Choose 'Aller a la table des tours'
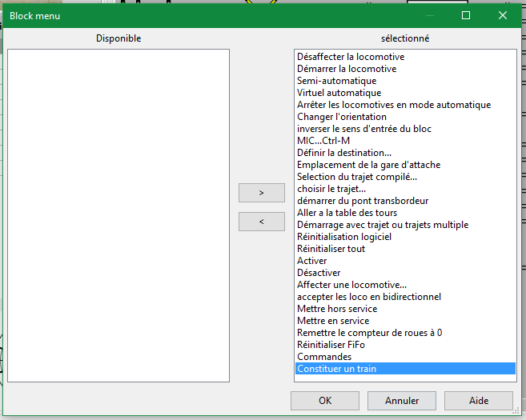526x420 pixels. (x=347, y=213)
